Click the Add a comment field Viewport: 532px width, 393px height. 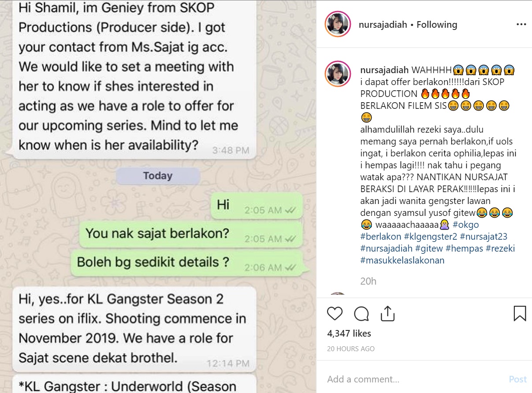point(414,379)
